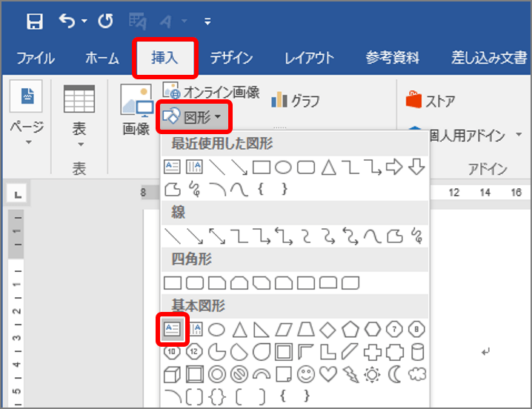This screenshot has width=532, height=409.
Task: Open Customize Quick Access Toolbar dropdown
Action: tap(207, 21)
